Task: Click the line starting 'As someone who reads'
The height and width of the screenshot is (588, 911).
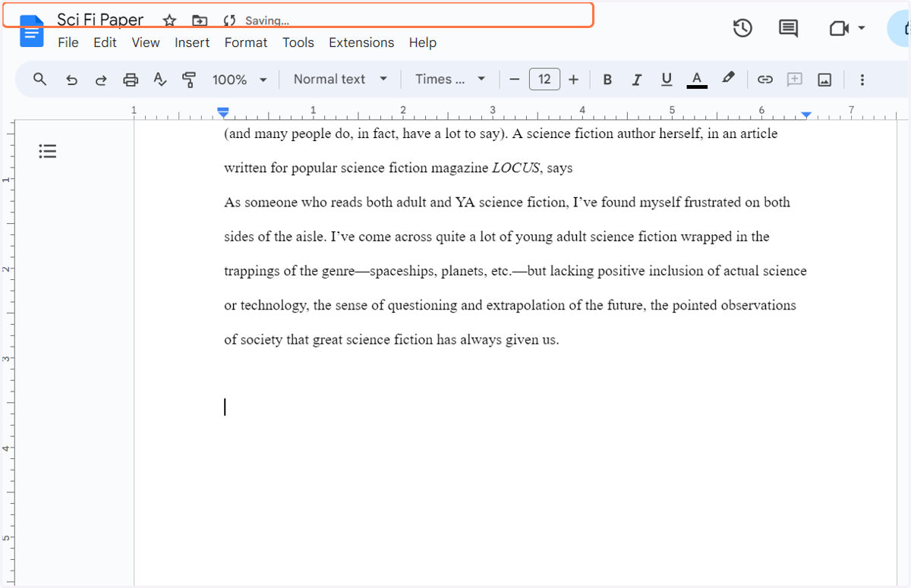Action: click(x=507, y=203)
